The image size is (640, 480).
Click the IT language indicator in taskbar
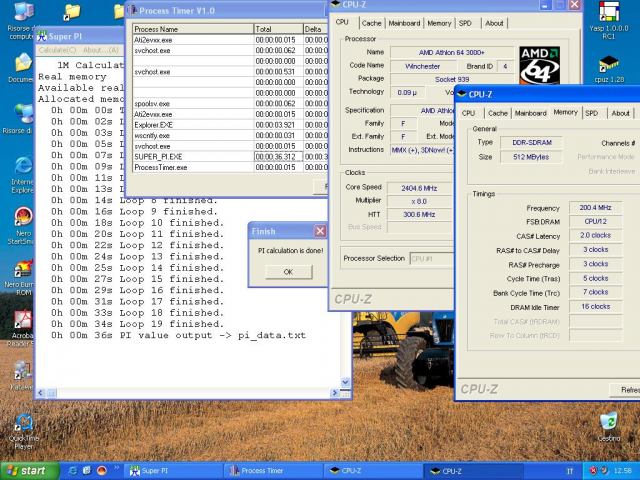click(x=569, y=471)
